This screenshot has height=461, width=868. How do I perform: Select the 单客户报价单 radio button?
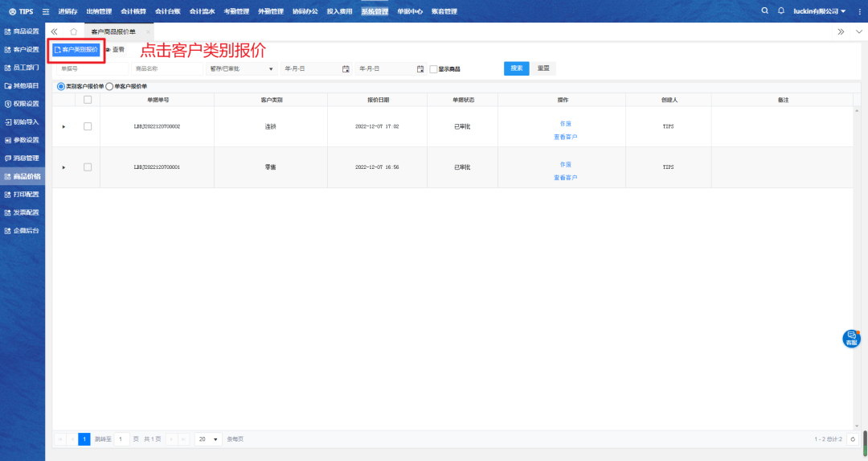click(109, 86)
